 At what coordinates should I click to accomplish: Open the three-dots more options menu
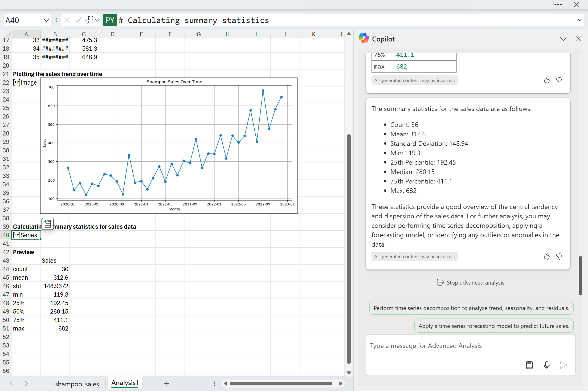pos(558,5)
